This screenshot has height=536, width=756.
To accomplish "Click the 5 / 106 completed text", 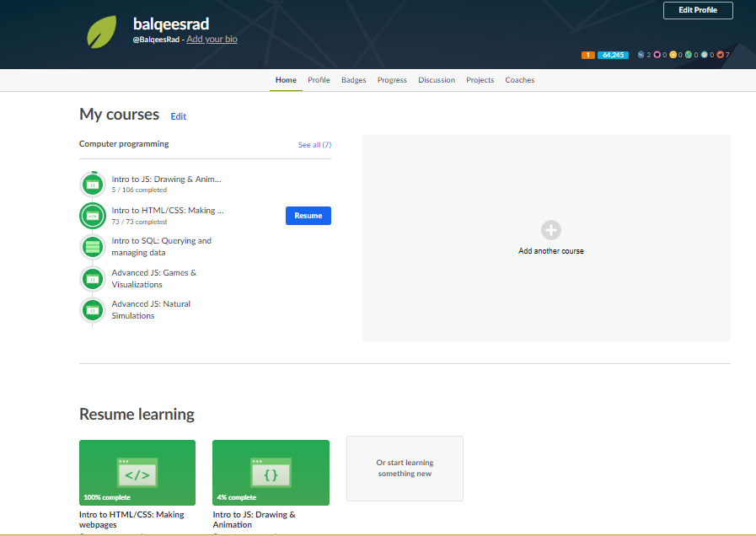I will (139, 190).
